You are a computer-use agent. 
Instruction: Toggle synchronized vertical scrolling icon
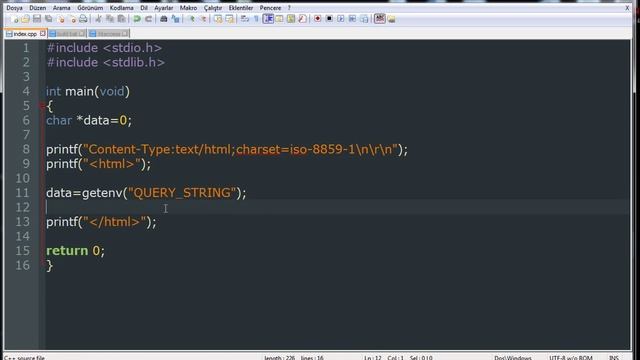click(218, 19)
